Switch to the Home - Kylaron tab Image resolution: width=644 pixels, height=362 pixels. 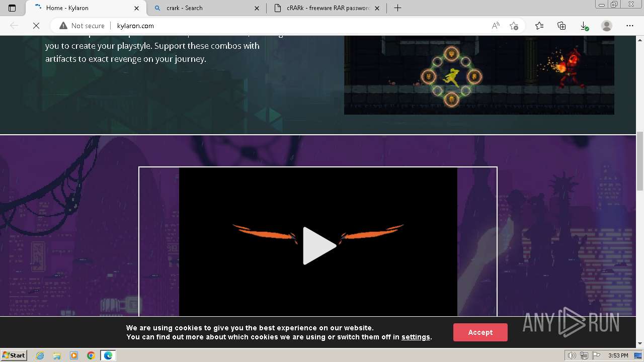[85, 8]
